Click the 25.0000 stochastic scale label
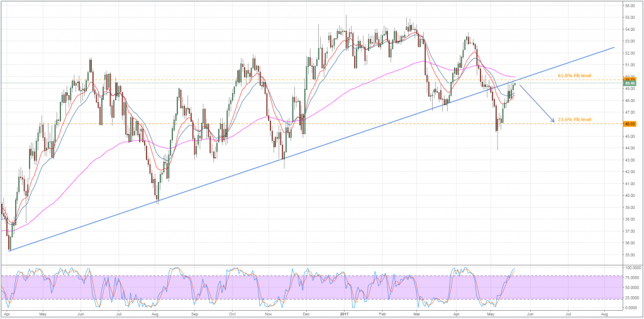This screenshot has height=319, width=644. point(631,297)
